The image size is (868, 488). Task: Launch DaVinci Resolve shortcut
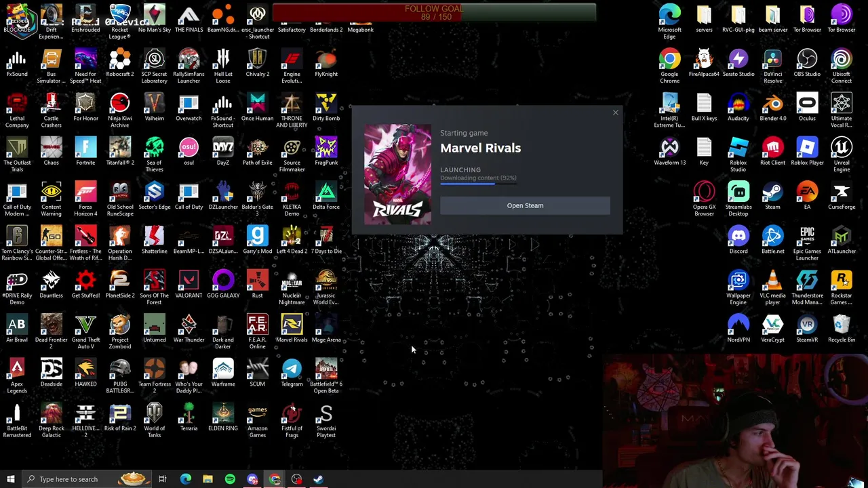(772, 66)
